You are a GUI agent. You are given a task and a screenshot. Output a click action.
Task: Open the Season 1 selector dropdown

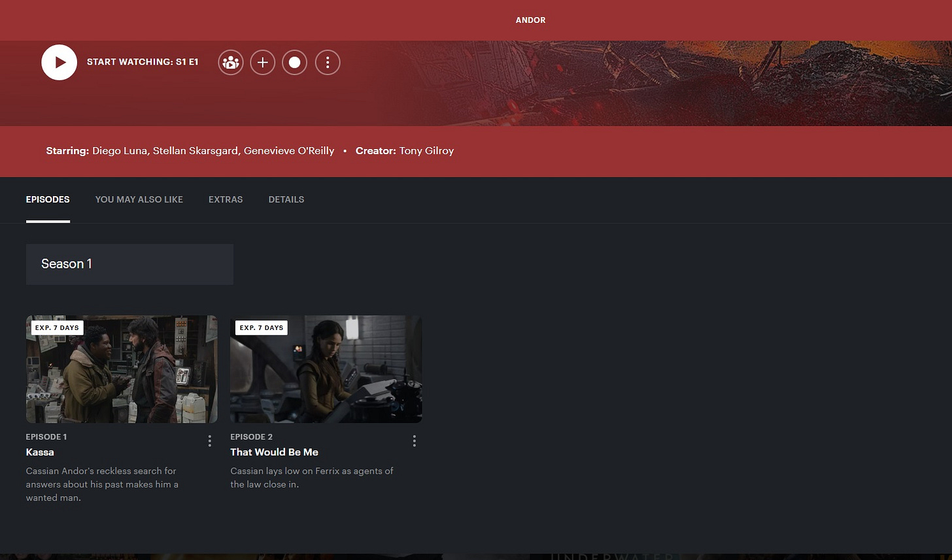pyautogui.click(x=129, y=264)
